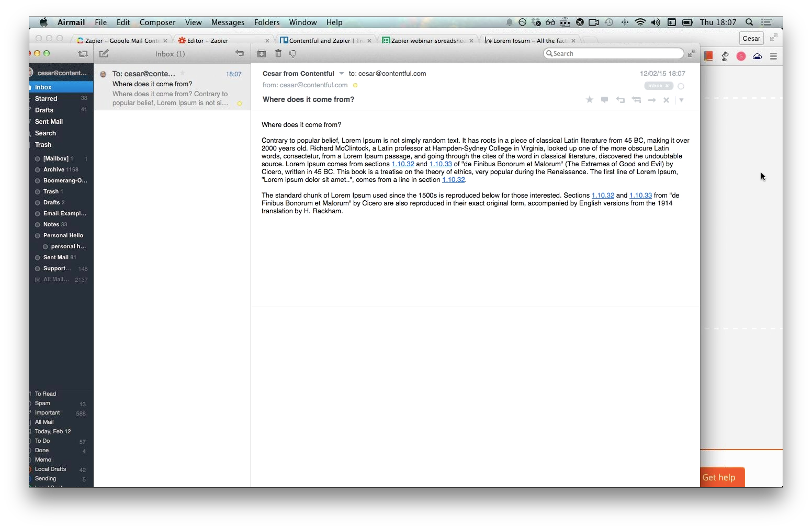This screenshot has height=529, width=812.
Task: Remove the Inbox tag from the message
Action: [x=667, y=86]
